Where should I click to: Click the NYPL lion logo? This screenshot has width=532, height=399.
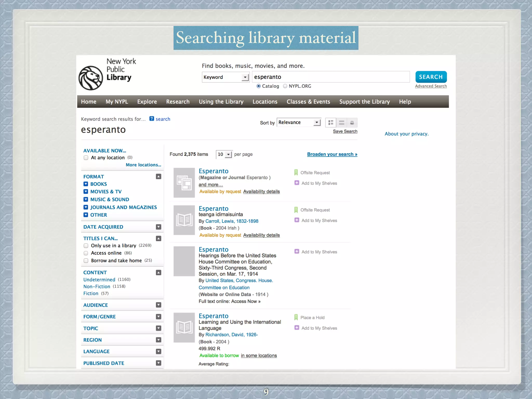click(91, 78)
